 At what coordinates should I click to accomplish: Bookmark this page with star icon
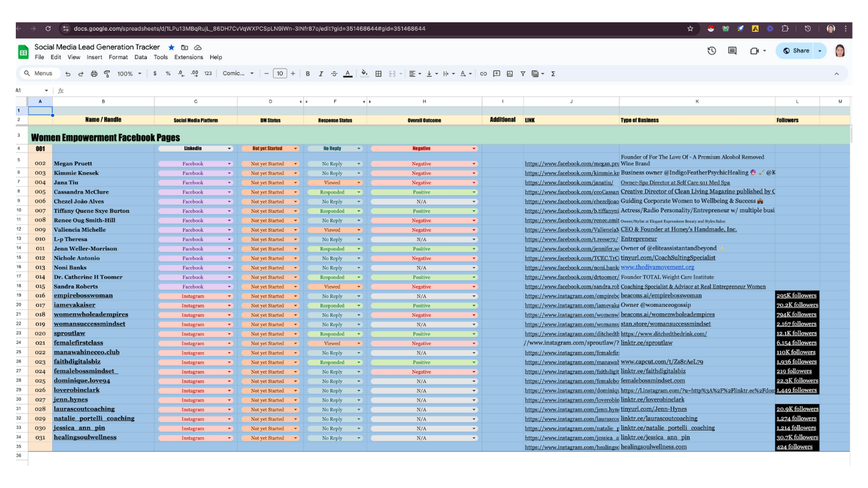click(x=690, y=29)
